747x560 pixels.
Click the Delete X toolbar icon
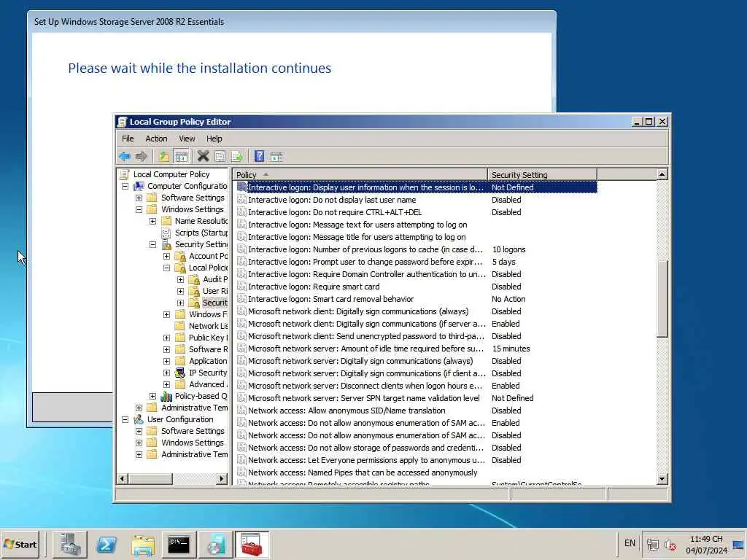pos(203,156)
